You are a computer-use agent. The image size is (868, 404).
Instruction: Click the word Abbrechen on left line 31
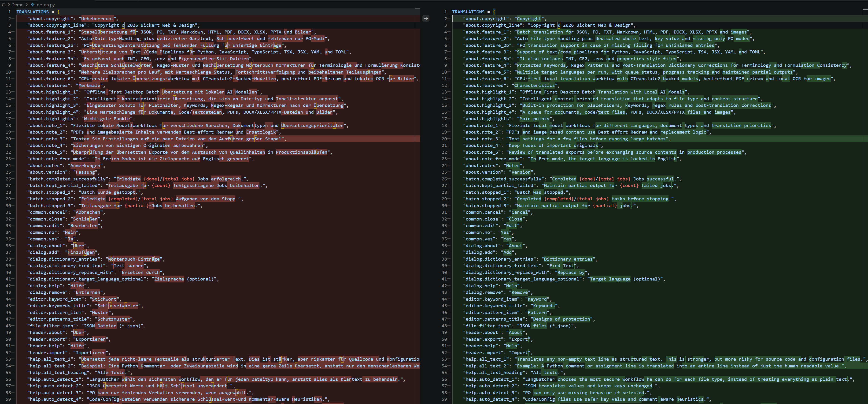pyautogui.click(x=88, y=213)
